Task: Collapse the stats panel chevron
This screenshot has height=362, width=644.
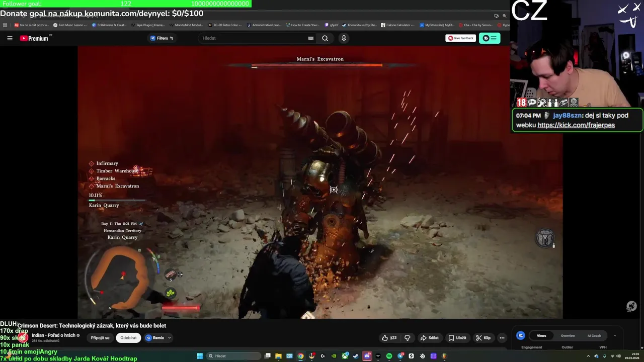Action: 614,335
